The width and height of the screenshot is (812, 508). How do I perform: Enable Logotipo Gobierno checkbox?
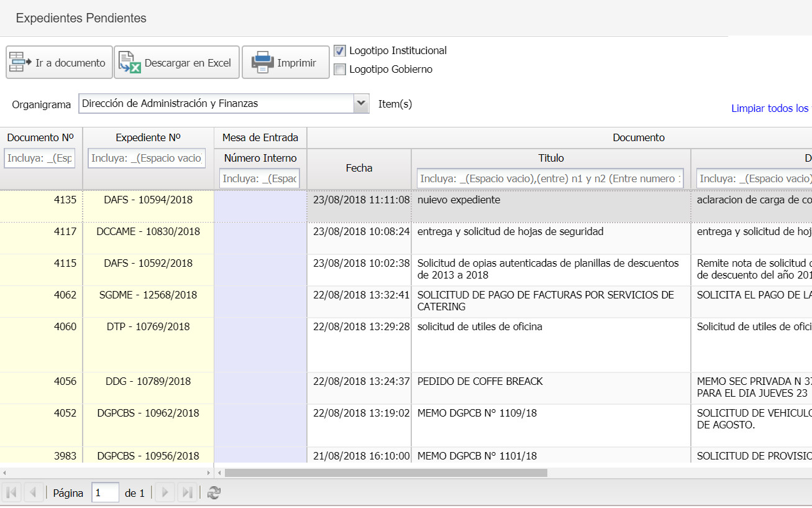tap(340, 70)
